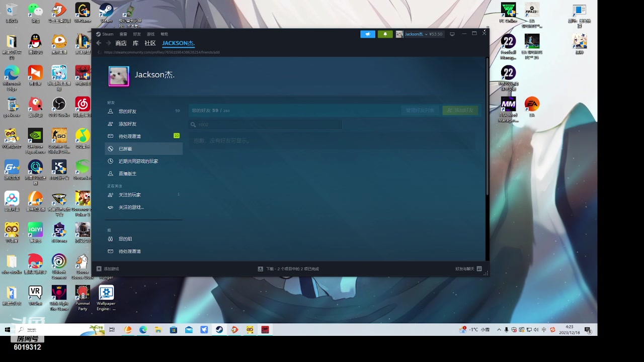This screenshot has width=644, height=362.
Task: Open the Goose Goose Duck desktop shortcut
Action: coord(83,266)
